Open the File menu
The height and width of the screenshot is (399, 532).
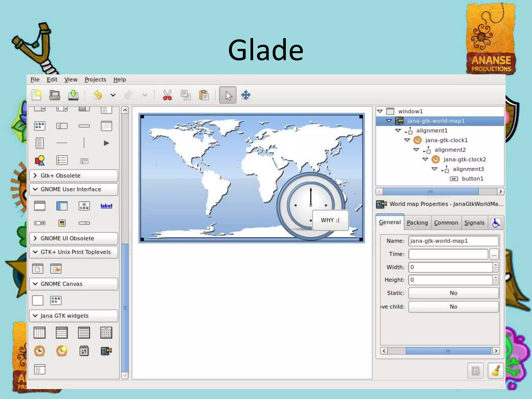click(35, 79)
